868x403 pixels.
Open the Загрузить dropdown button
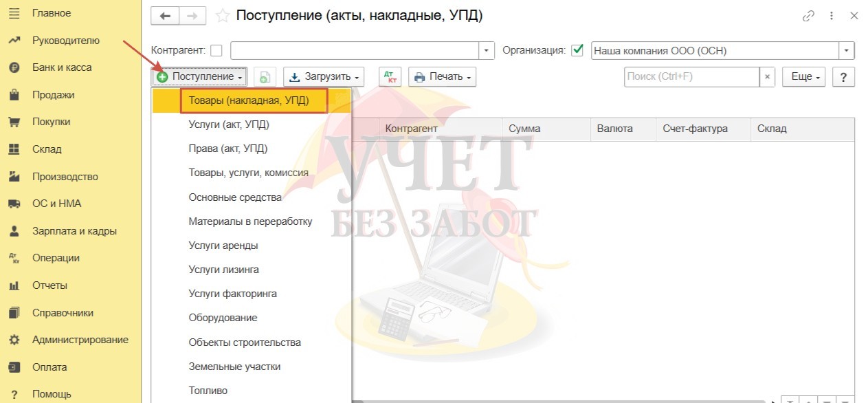[324, 76]
